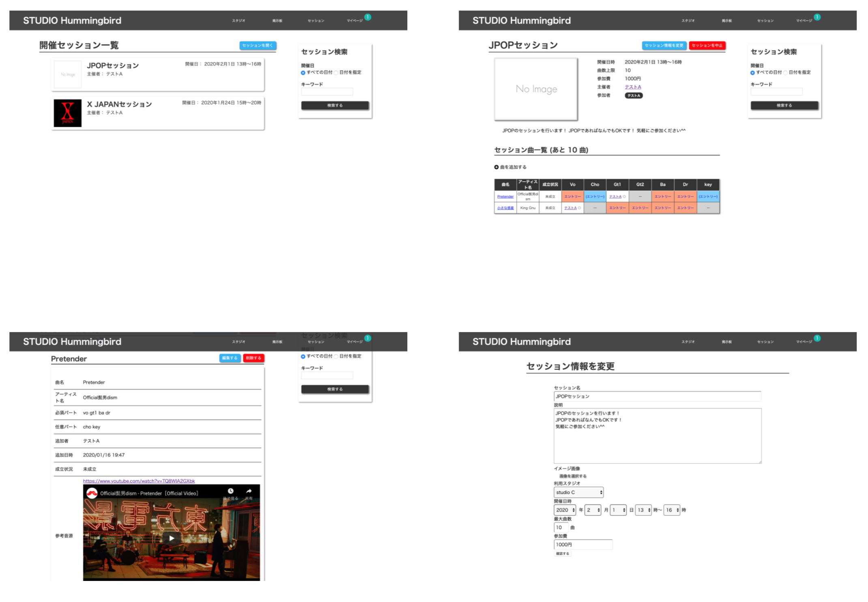Click 削除する to delete Pretender

pos(253,358)
